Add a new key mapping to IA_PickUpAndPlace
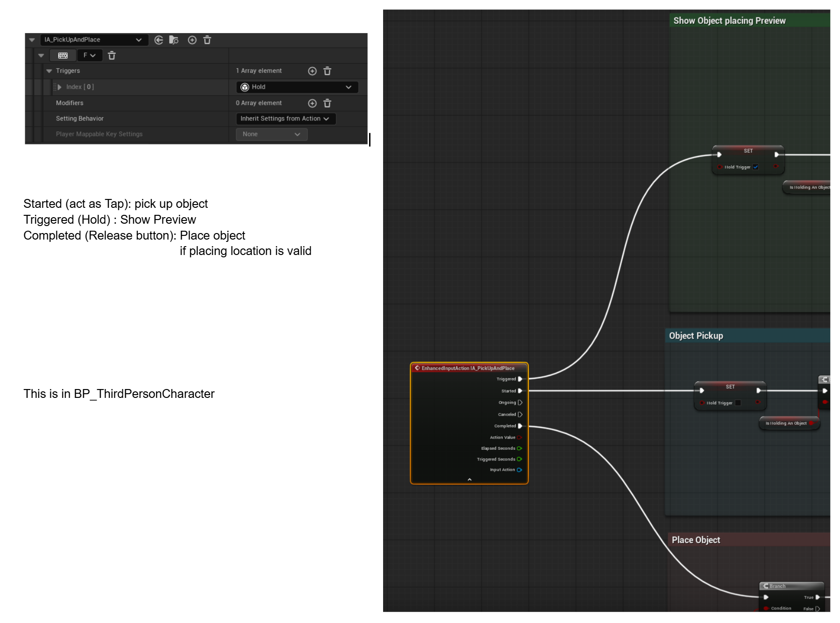The width and height of the screenshot is (840, 623). click(x=192, y=40)
